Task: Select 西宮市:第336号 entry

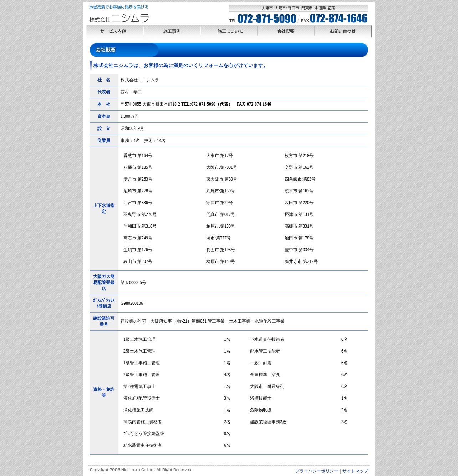Action: tap(138, 203)
